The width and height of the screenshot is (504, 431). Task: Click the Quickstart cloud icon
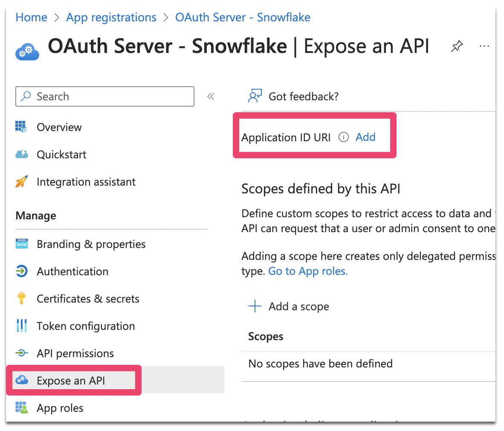point(22,154)
